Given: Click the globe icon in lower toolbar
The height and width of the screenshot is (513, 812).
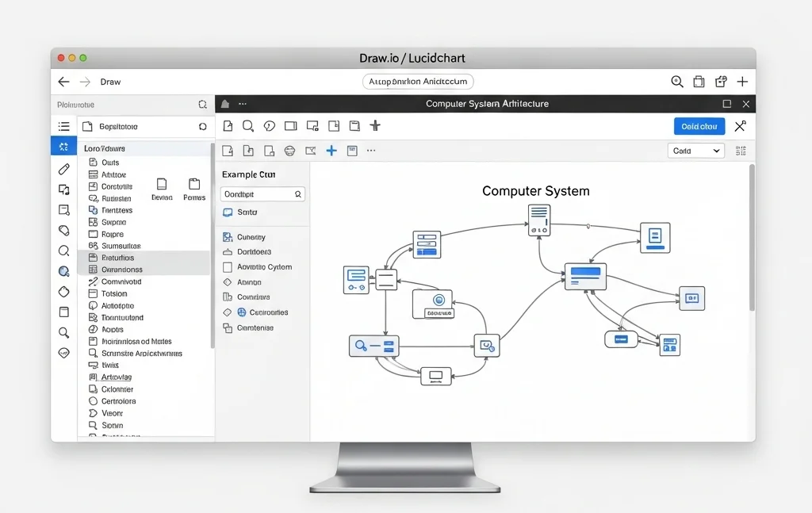Looking at the screenshot, I should [289, 151].
